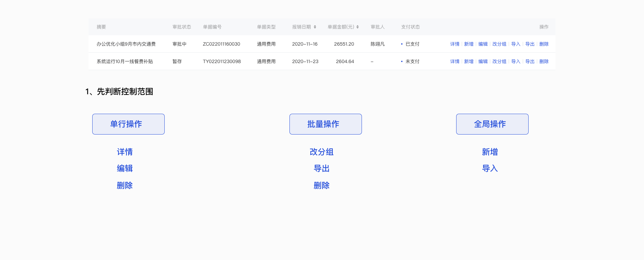The height and width of the screenshot is (260, 644).
Task: Click 改分组 in row TY022011230098
Action: (499, 61)
